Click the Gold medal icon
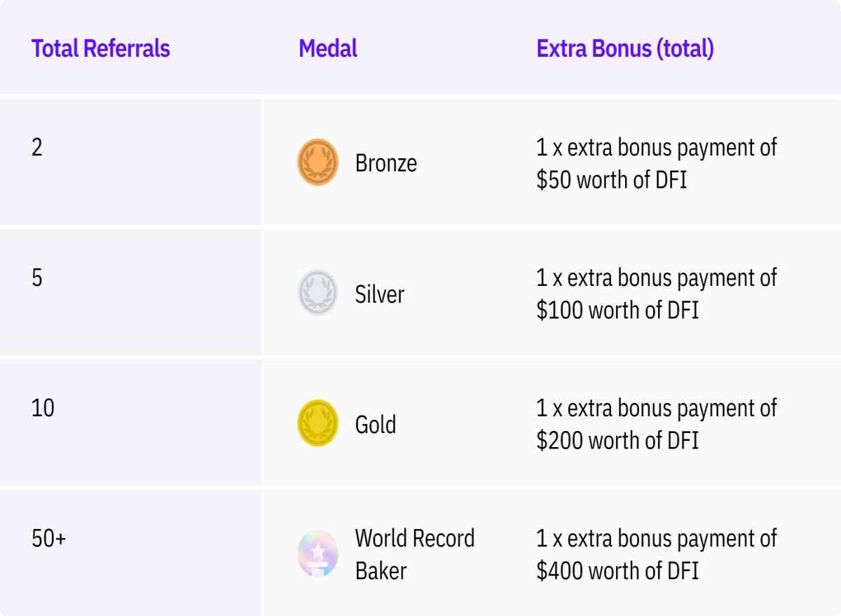The image size is (841, 616). click(x=317, y=423)
